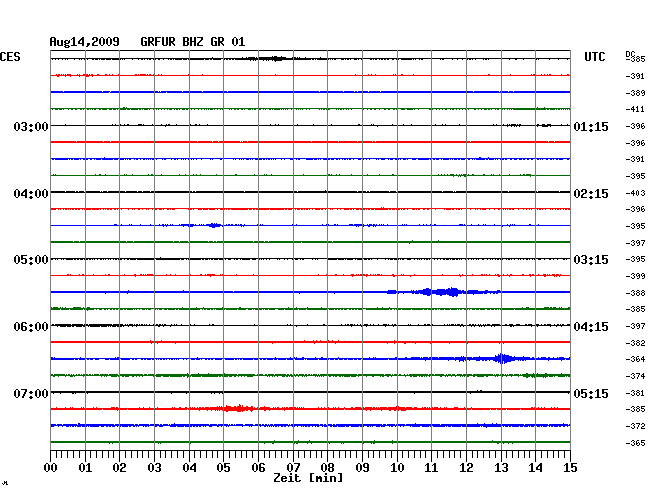Click the 07:00 local time label
The height and width of the screenshot is (494, 650).
[x=31, y=393]
